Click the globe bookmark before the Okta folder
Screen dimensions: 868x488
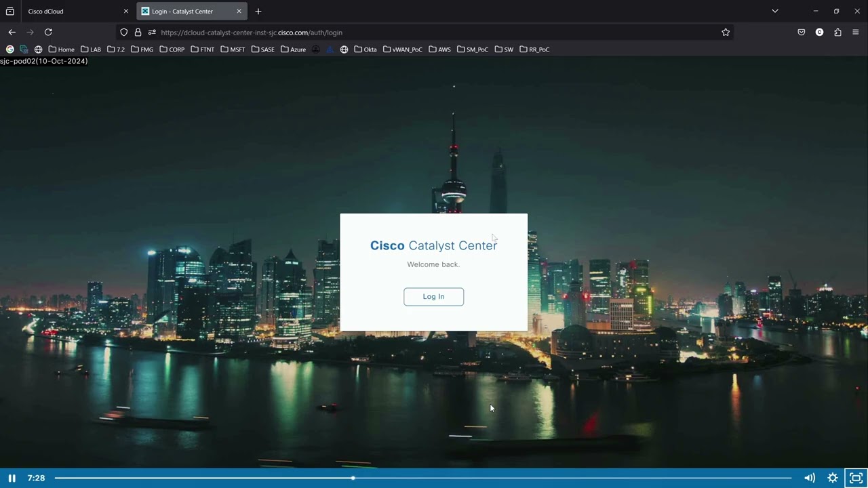click(x=344, y=49)
